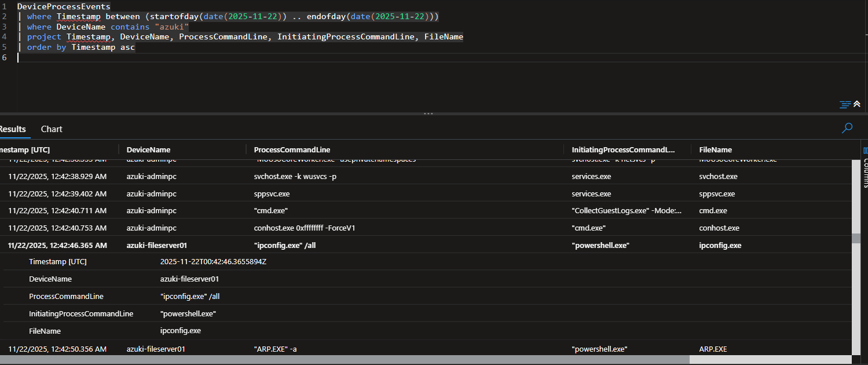The height and width of the screenshot is (365, 868).
Task: Collapse the expanded ipconfig.exe /all row
Action: [x=426, y=245]
